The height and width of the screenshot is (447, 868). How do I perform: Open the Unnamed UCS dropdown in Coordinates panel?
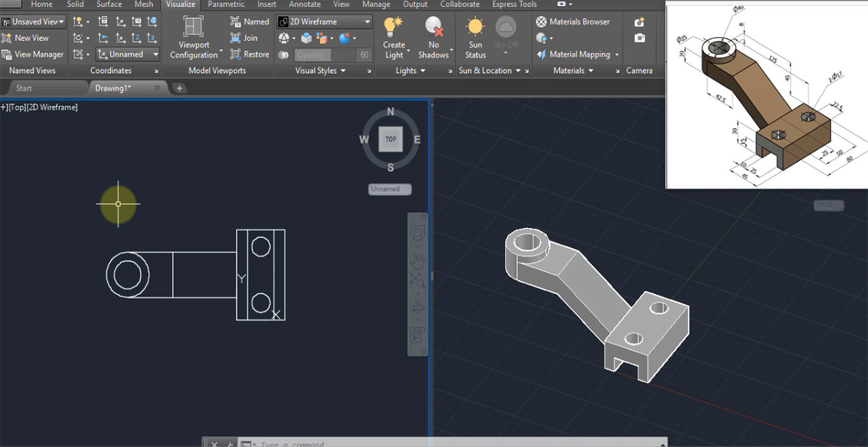tap(127, 54)
